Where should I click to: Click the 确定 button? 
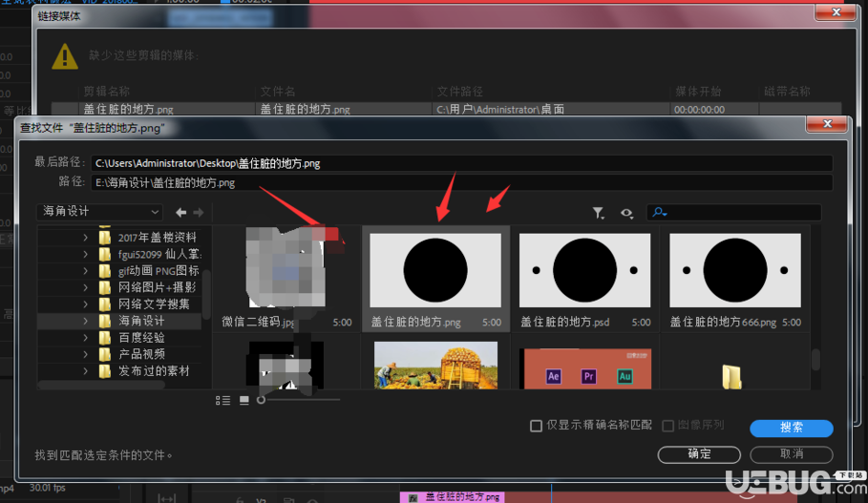pyautogui.click(x=699, y=454)
